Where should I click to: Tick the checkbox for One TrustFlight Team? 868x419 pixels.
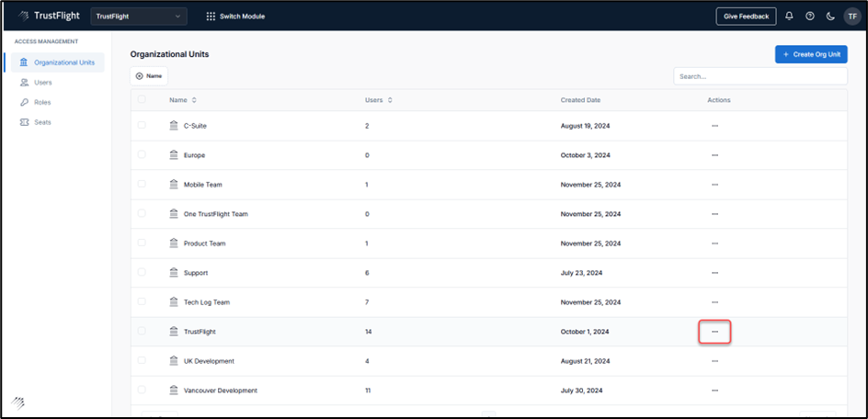point(142,213)
